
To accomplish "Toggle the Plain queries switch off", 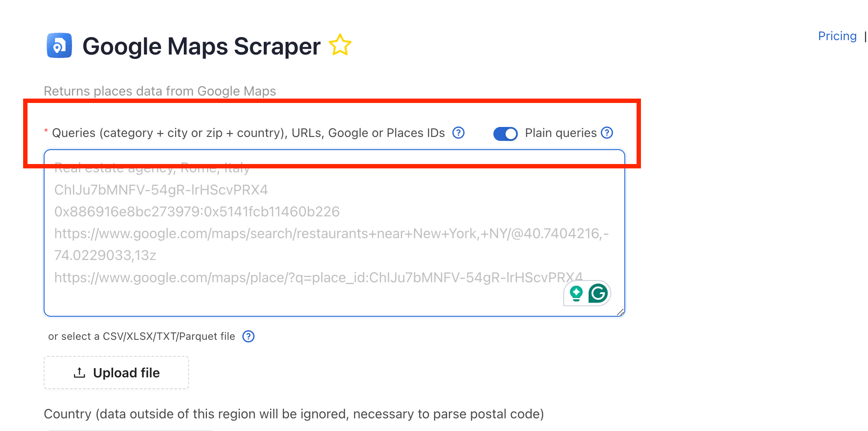I will click(x=505, y=133).
